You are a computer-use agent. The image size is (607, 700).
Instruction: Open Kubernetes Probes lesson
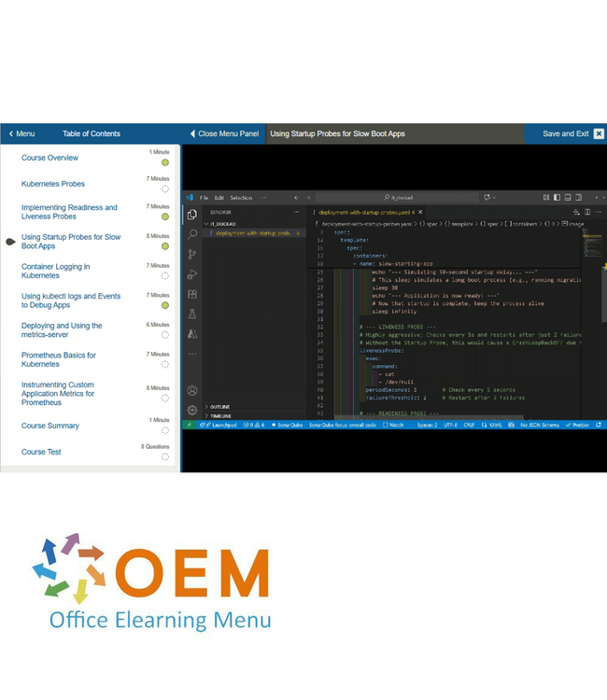coord(52,184)
